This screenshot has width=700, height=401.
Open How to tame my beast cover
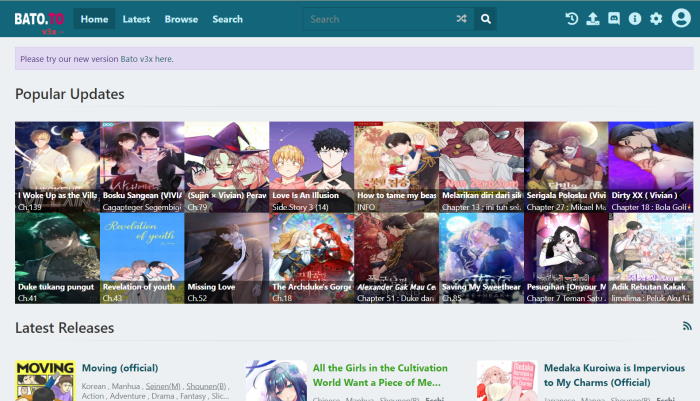click(396, 167)
